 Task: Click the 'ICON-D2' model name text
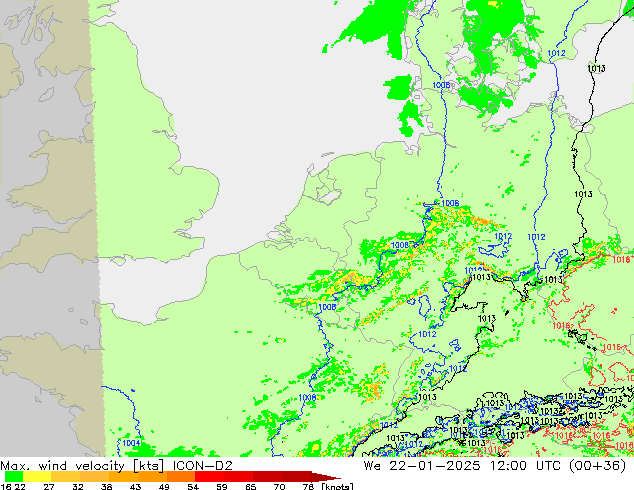tap(203, 466)
